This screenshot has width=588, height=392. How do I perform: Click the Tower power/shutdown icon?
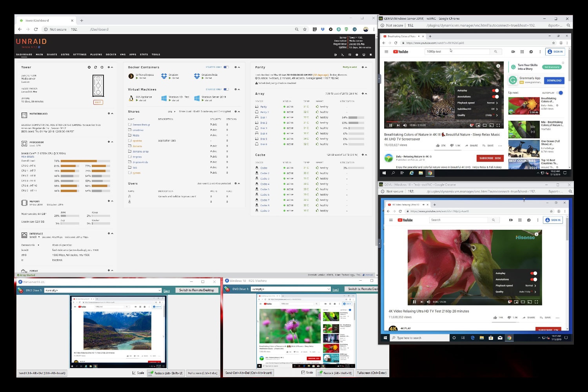(102, 67)
